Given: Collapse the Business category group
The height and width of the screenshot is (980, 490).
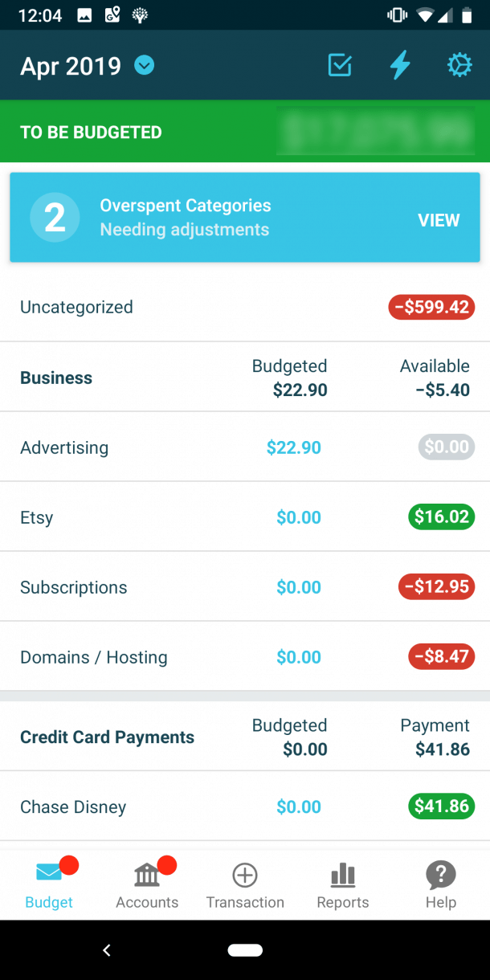Looking at the screenshot, I should [x=56, y=377].
